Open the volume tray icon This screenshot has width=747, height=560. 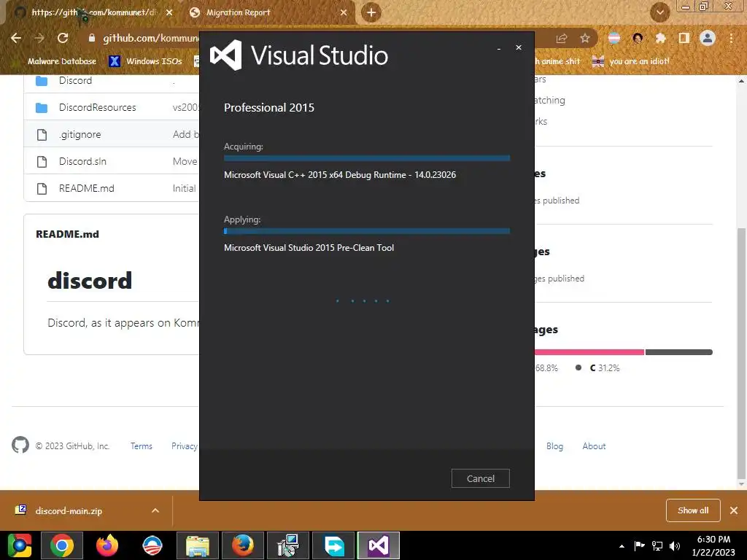[x=675, y=545]
